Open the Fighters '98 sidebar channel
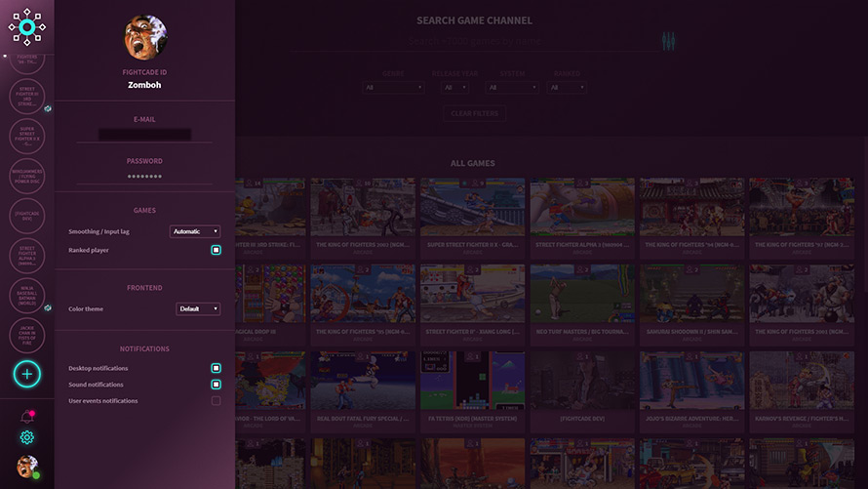The image size is (868, 489). point(26,62)
